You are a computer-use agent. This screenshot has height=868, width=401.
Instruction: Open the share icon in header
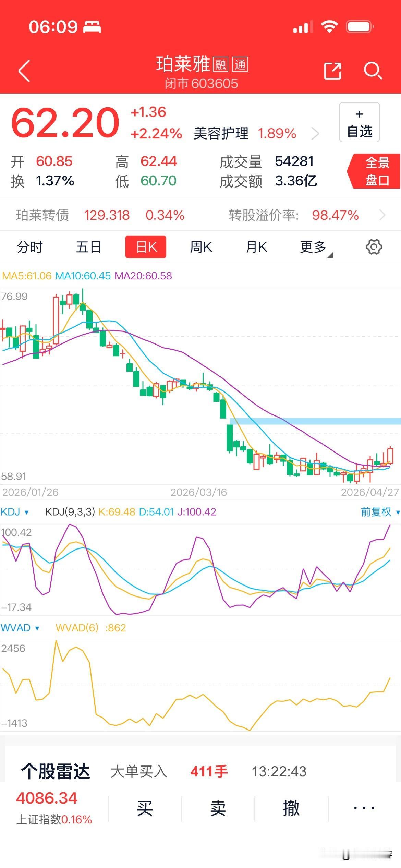pyautogui.click(x=332, y=71)
